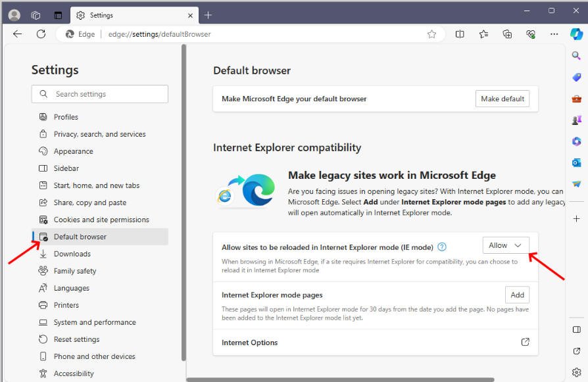
Task: Click in the Search settings field
Action: pyautogui.click(x=100, y=94)
